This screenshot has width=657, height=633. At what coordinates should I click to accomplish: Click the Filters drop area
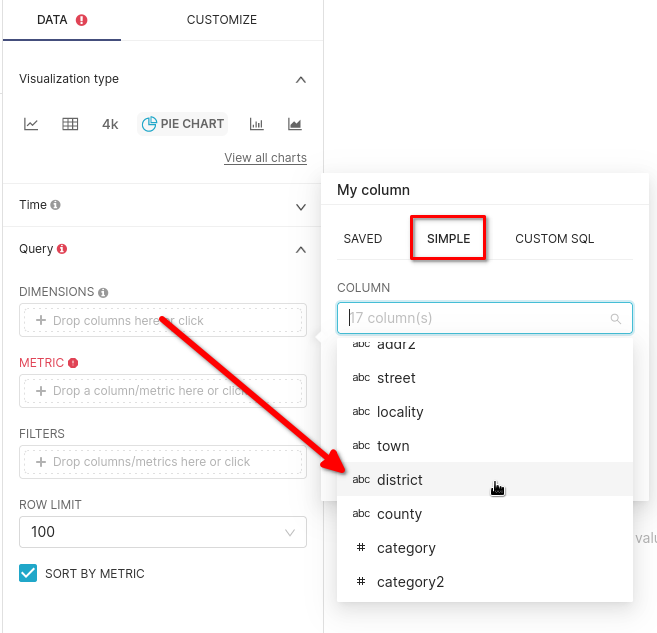[162, 462]
